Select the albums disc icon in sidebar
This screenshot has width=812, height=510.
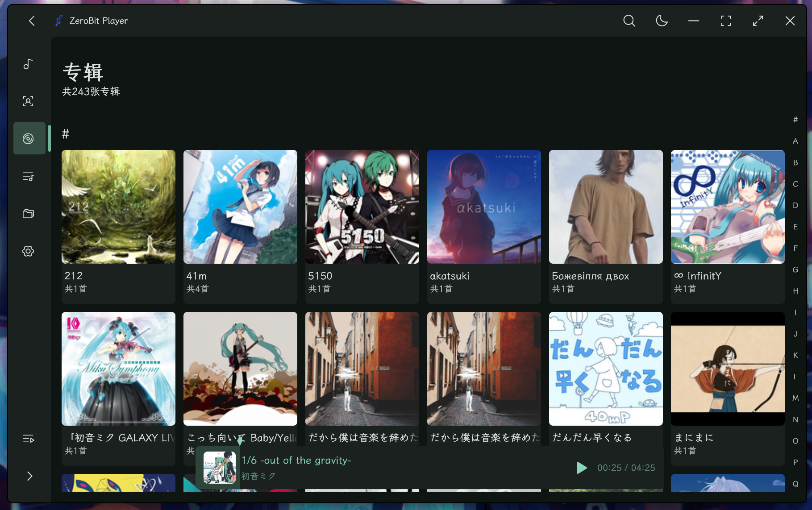pyautogui.click(x=28, y=139)
